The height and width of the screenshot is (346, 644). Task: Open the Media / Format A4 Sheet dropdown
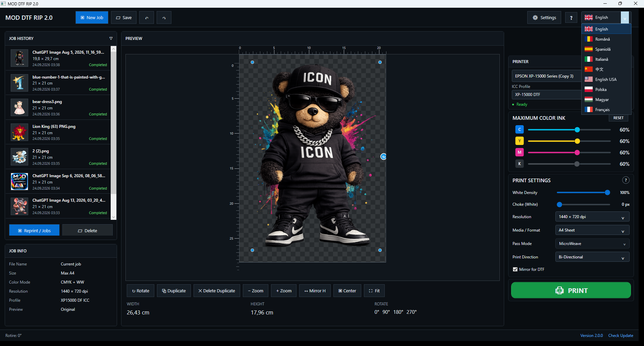[592, 230]
